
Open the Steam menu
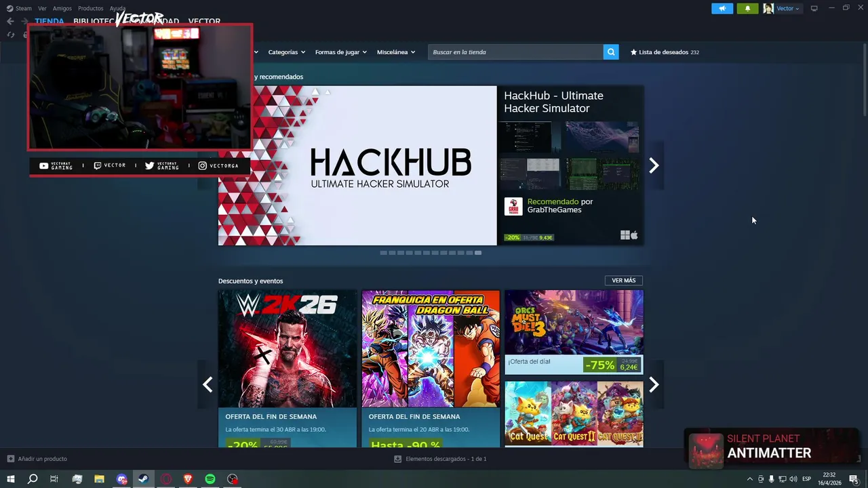point(19,8)
